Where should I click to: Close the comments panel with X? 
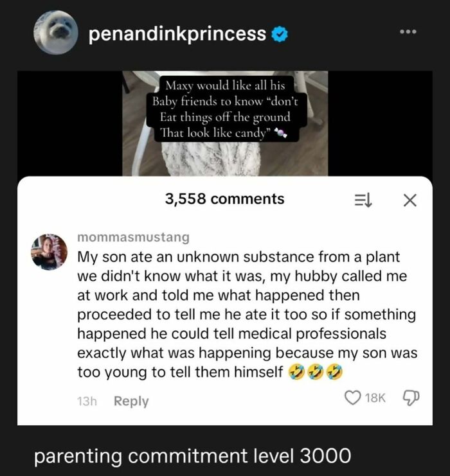[x=410, y=200]
